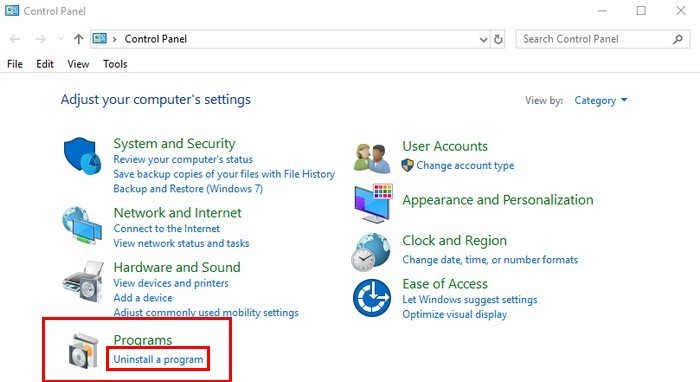Open the Ease of Access icon

coord(372,298)
